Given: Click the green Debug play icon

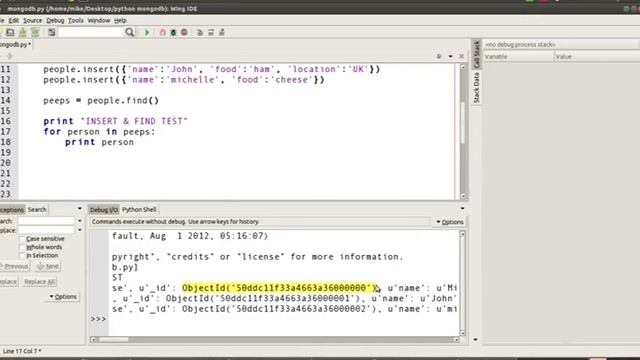Looking at the screenshot, I should pos(147,32).
